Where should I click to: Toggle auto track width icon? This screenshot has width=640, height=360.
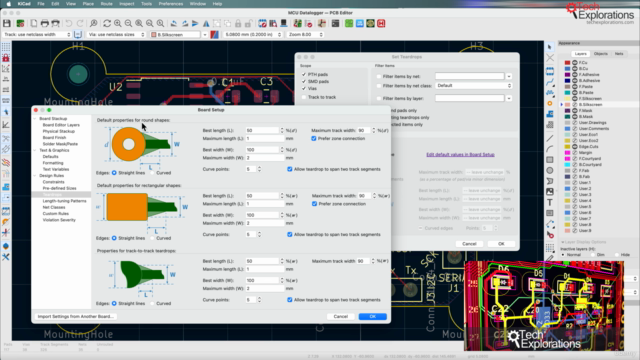(78, 35)
